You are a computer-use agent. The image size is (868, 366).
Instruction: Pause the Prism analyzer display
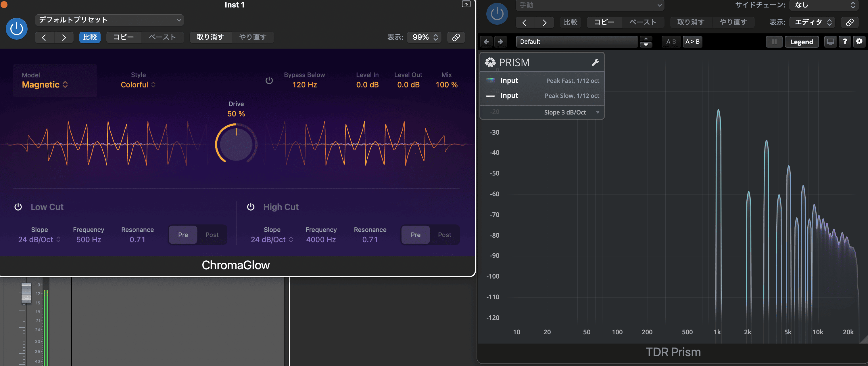coord(774,42)
